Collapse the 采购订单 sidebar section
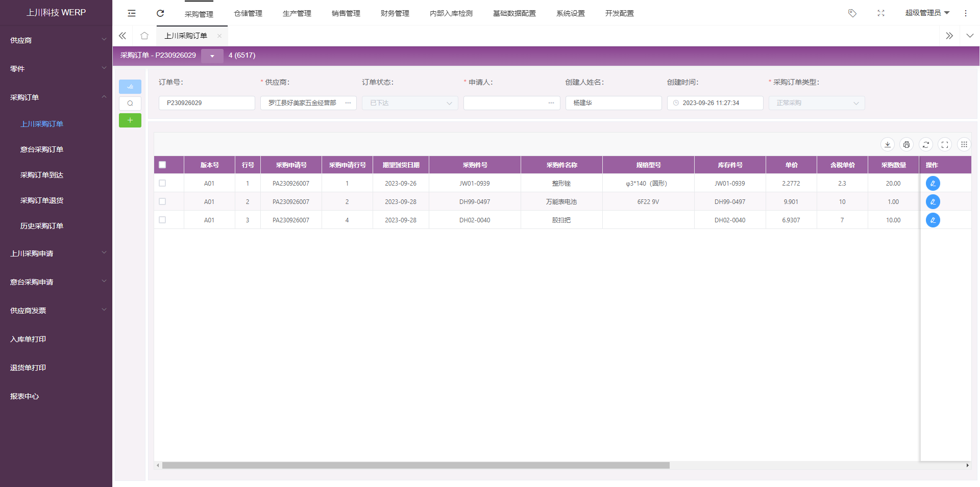 coord(56,97)
